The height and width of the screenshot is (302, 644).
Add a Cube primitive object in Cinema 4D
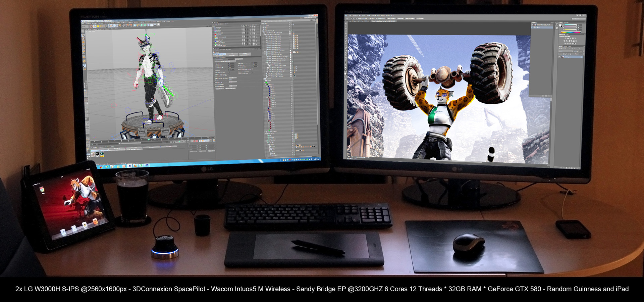coord(135,25)
